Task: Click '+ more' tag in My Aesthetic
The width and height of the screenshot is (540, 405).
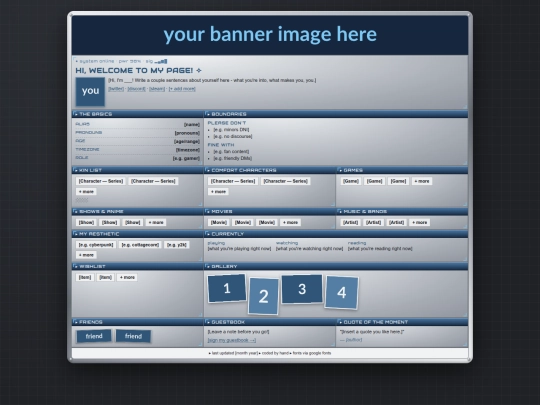Action: point(86,255)
